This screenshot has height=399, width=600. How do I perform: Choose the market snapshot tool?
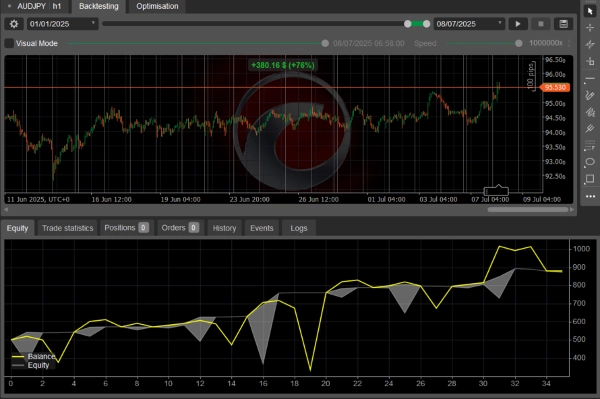590,44
